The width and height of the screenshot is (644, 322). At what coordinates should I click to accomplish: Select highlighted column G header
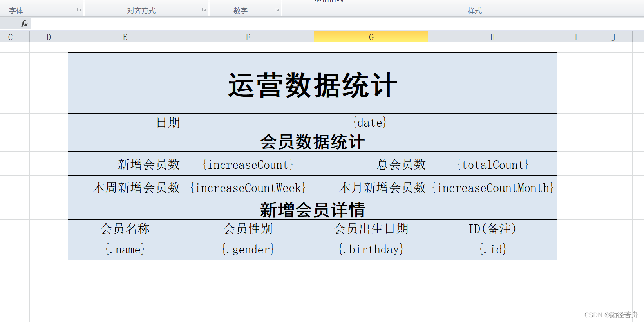point(371,37)
